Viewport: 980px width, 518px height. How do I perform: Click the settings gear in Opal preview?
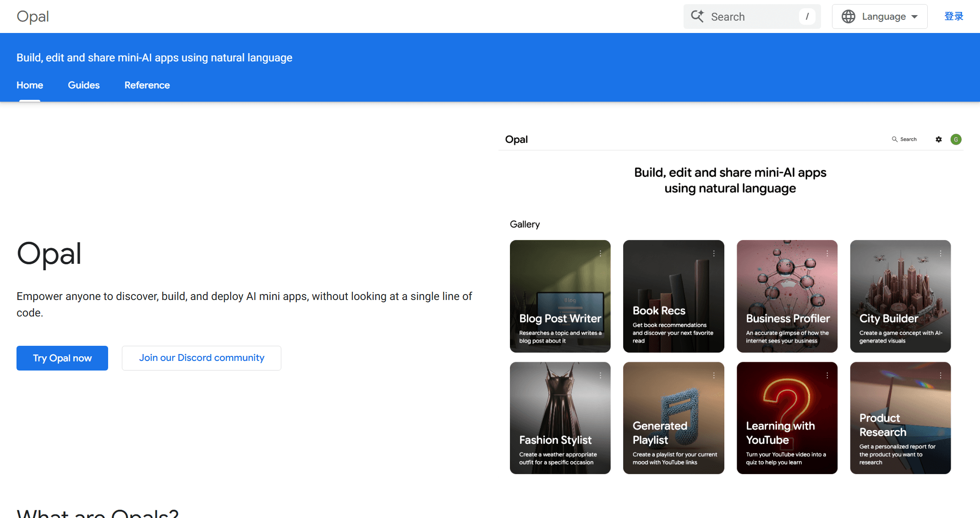pyautogui.click(x=939, y=139)
